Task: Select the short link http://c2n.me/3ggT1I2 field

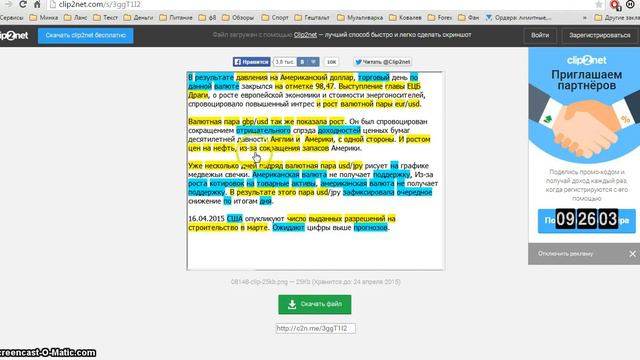Action: pyautogui.click(x=316, y=328)
